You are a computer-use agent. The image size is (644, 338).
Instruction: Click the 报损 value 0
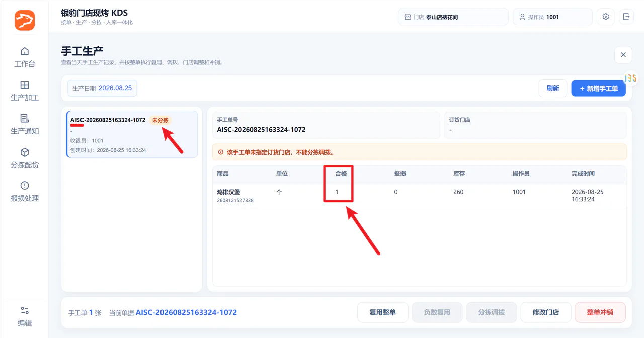coord(396,192)
